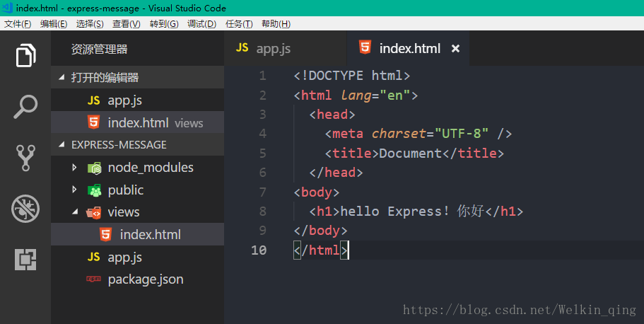Click the lang attribute on html tag
Viewport: 644px width, 324px height.
click(x=356, y=96)
